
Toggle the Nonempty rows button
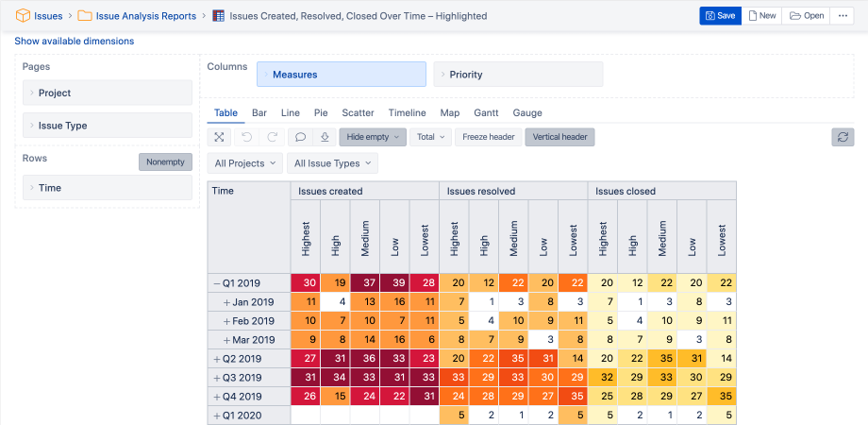click(165, 161)
